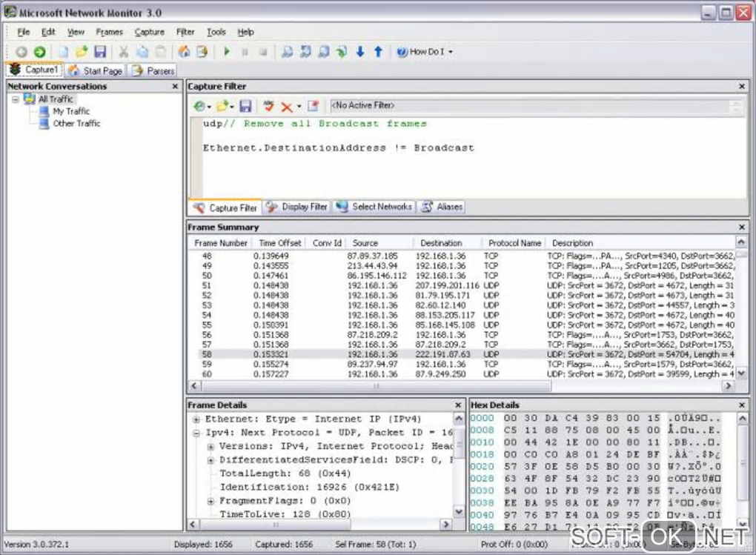Click the Stop capture button
The image size is (756, 555).
263,52
